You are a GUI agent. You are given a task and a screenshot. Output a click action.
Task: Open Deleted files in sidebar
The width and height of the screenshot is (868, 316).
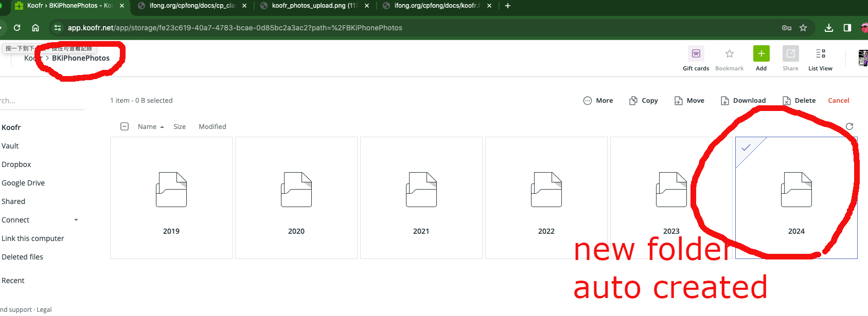pyautogui.click(x=23, y=257)
